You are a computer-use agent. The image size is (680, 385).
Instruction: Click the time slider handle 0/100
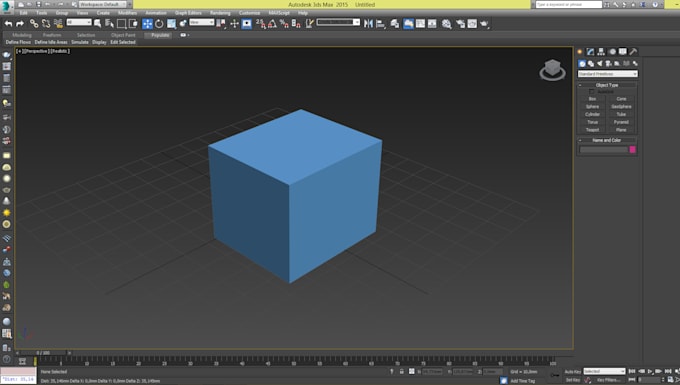tap(42, 353)
